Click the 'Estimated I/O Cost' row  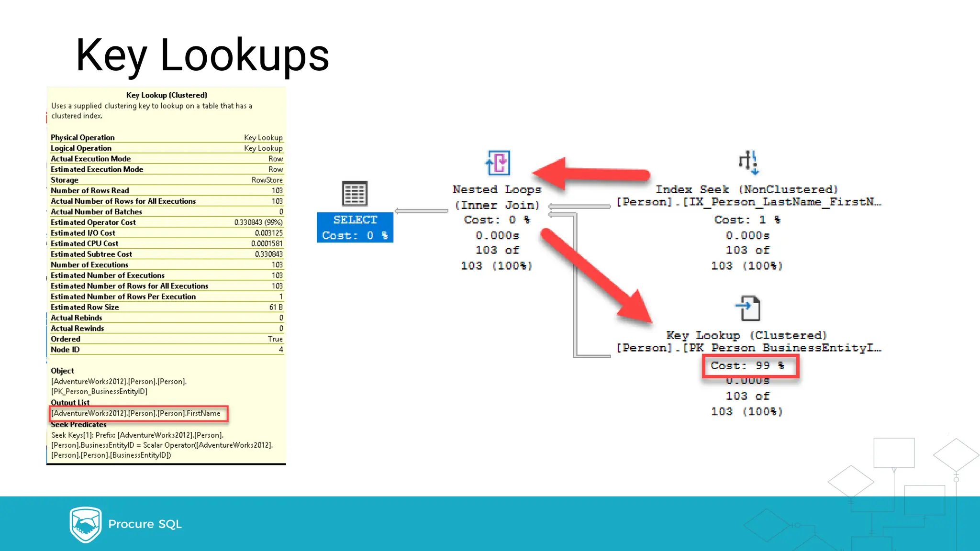pyautogui.click(x=167, y=233)
